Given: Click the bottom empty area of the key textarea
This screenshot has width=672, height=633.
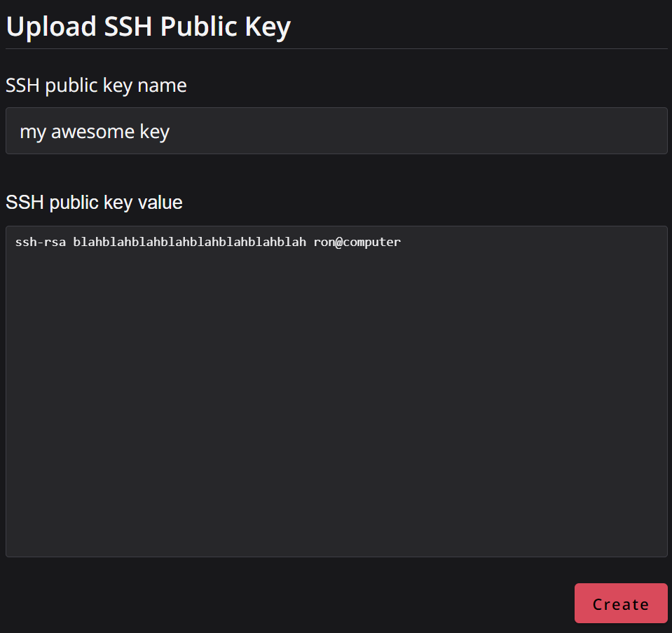Looking at the screenshot, I should pos(336,533).
